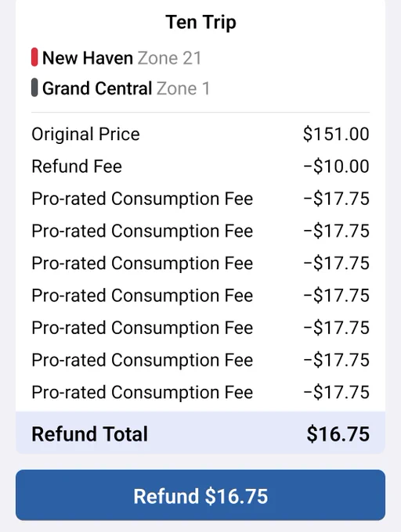Tap the Refund Total label

(x=89, y=433)
